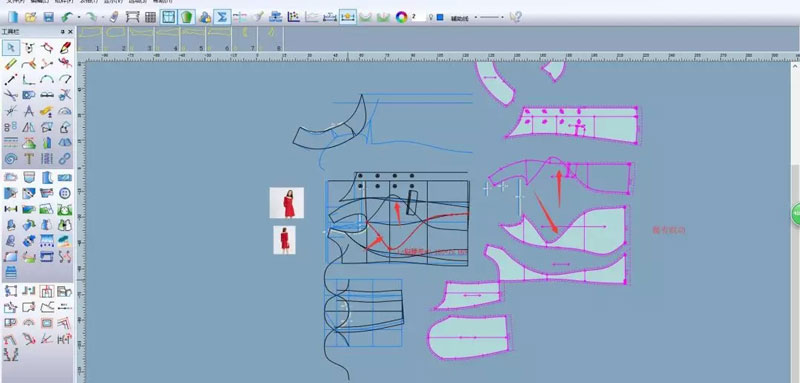The width and height of the screenshot is (800, 383).
Task: Click the upper red dress thumbnail
Action: click(287, 203)
